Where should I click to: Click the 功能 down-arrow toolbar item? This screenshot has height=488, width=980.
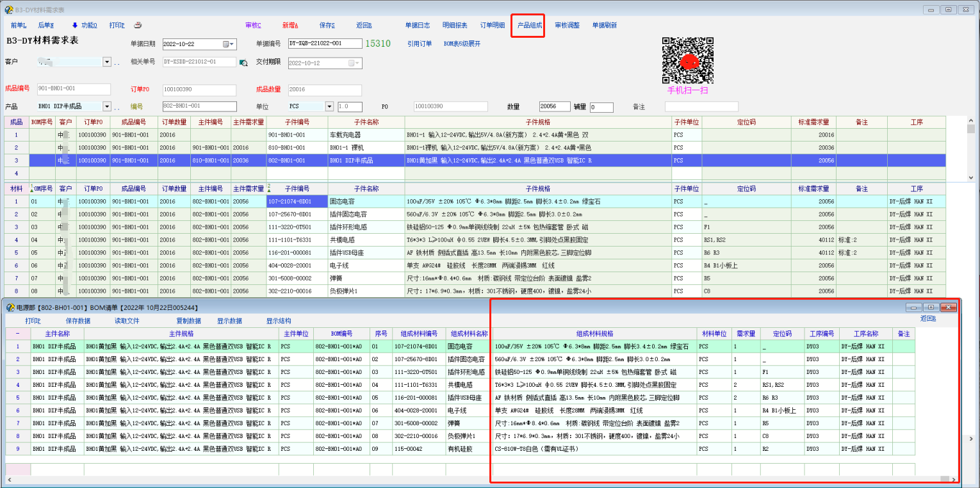(84, 26)
